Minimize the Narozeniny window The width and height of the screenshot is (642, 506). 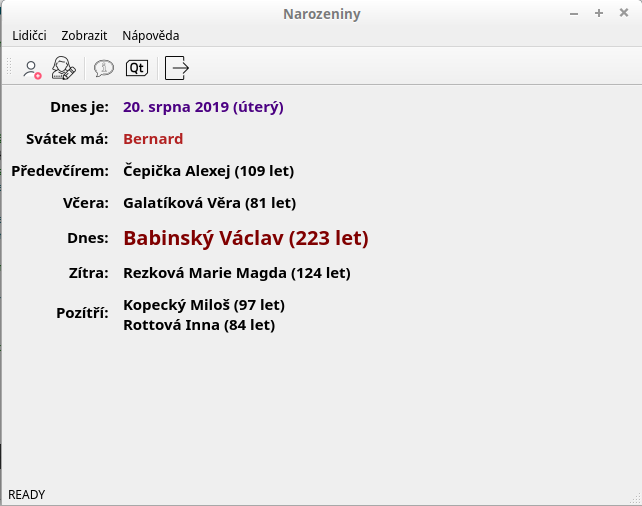pos(574,14)
